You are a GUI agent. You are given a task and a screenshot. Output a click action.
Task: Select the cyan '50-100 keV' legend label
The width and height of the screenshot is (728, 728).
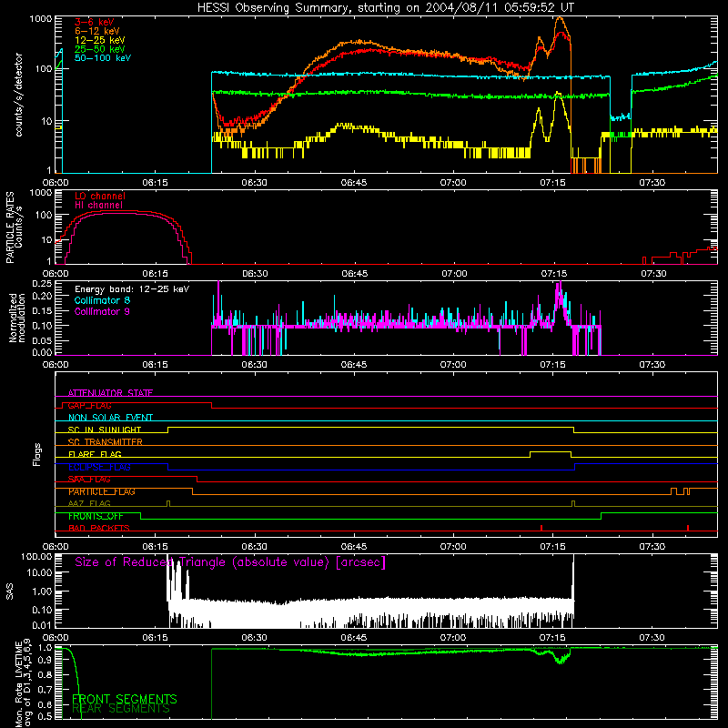click(103, 58)
